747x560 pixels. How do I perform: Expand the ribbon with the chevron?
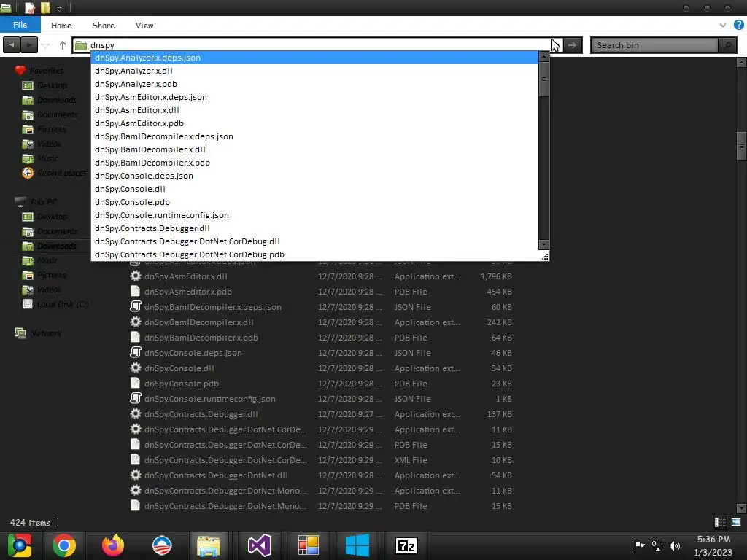coord(723,26)
